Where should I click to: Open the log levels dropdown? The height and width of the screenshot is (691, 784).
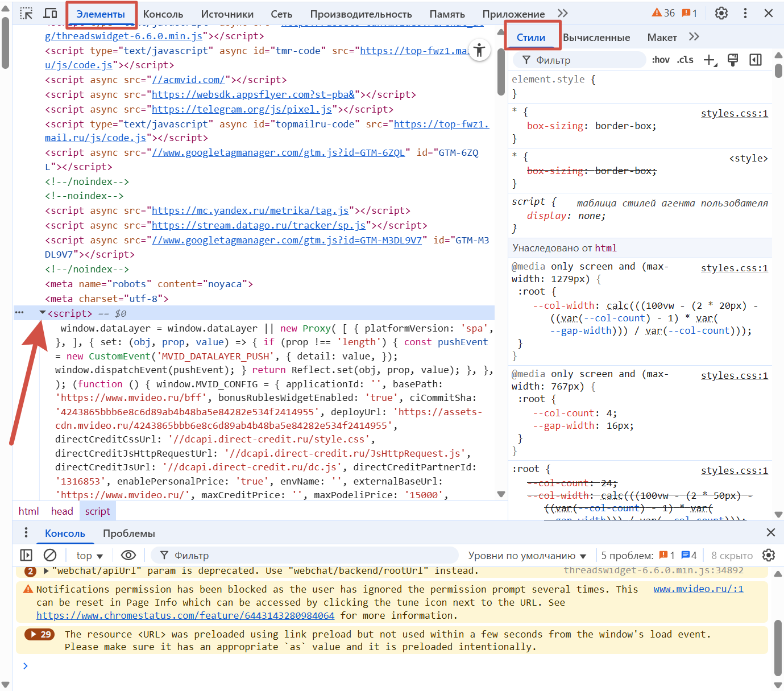527,556
